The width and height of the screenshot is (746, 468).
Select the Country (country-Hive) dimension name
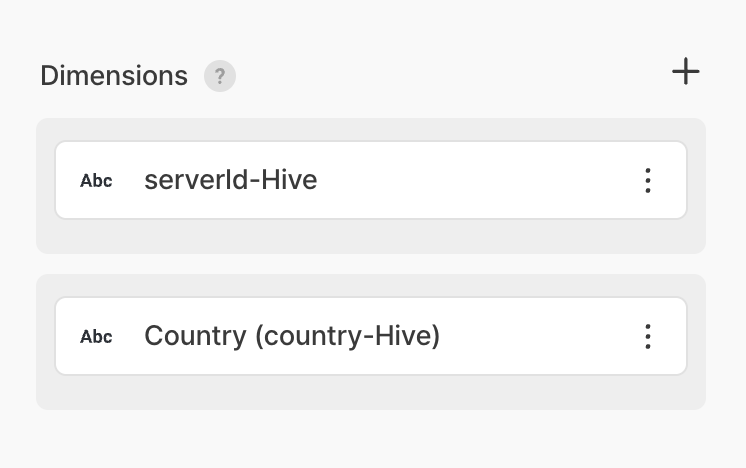[292, 336]
